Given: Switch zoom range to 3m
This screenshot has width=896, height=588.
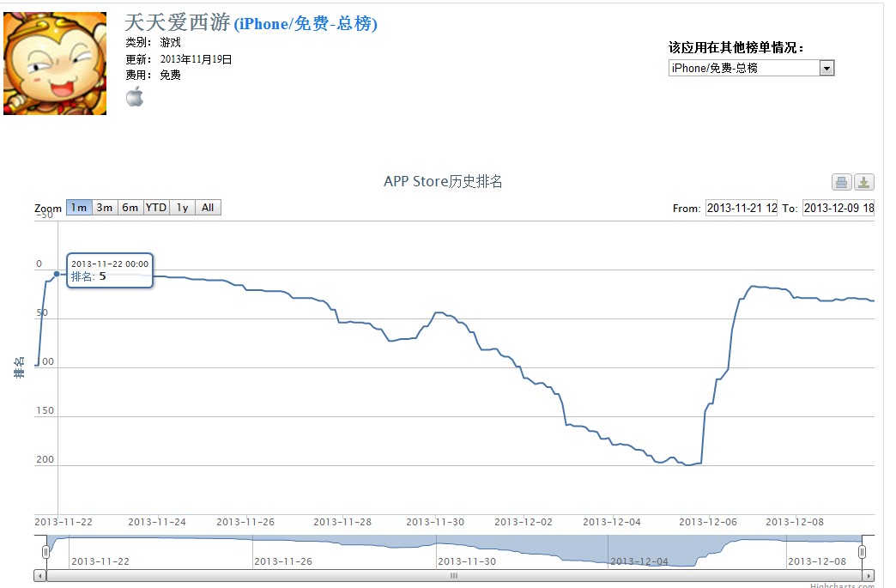Looking at the screenshot, I should click(x=105, y=208).
